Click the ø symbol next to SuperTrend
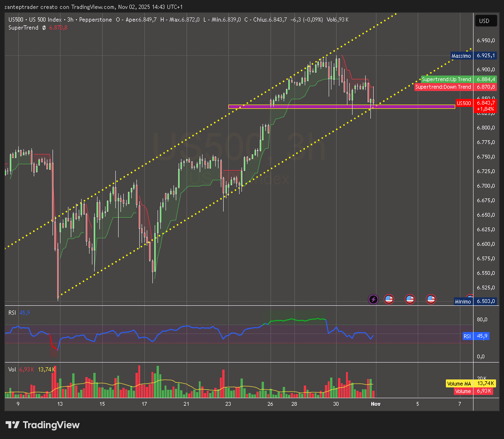The image size is (504, 439). coord(44,28)
